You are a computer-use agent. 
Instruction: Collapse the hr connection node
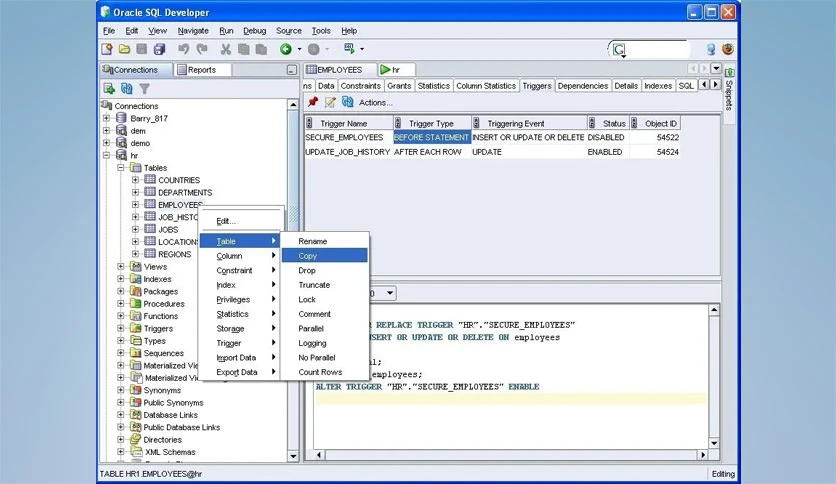pyautogui.click(x=107, y=155)
